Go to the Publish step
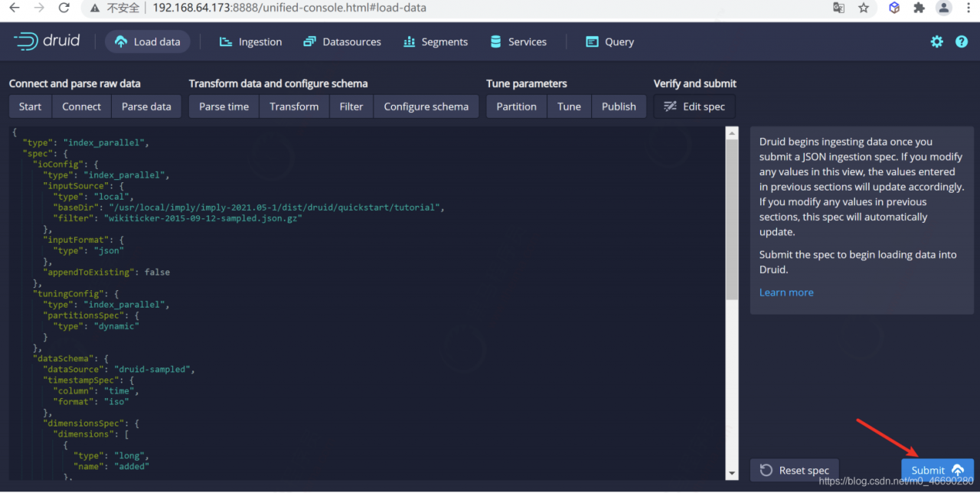Image resolution: width=980 pixels, height=493 pixels. click(x=619, y=106)
